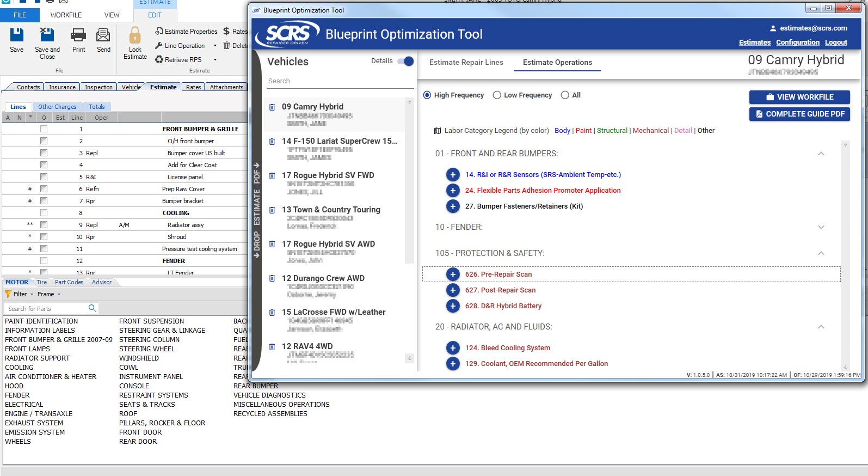
Task: Open the Other Charges tab
Action: coord(57,107)
